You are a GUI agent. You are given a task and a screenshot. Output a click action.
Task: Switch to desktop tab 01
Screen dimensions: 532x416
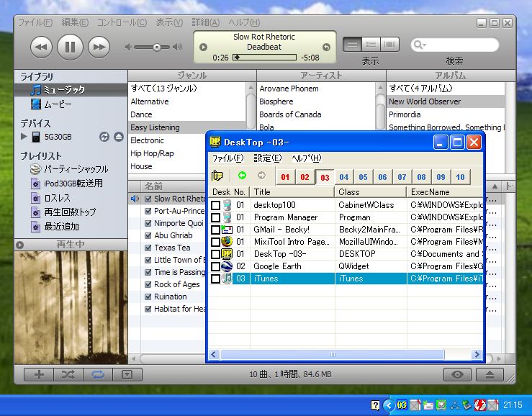pyautogui.click(x=285, y=177)
